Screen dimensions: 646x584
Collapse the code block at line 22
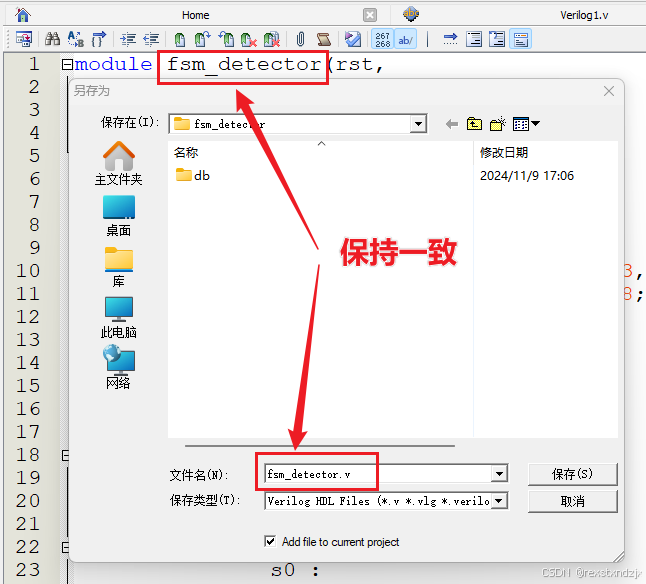pos(66,547)
